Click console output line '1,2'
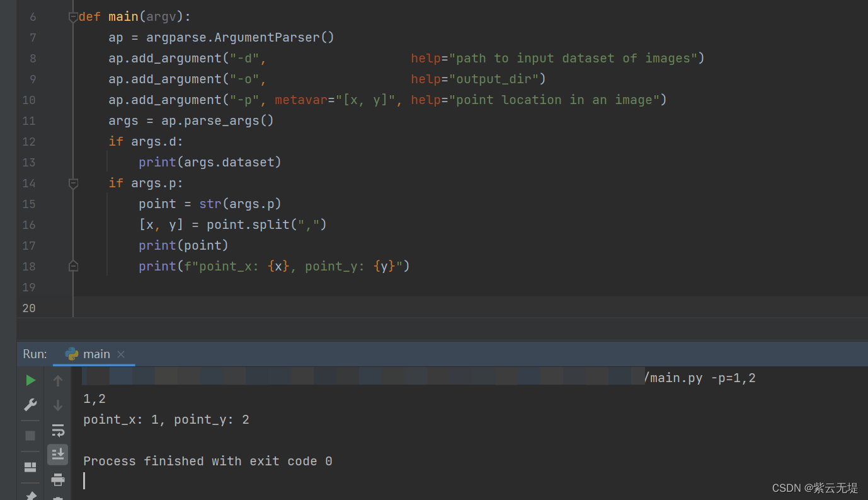868x500 pixels. coord(94,399)
